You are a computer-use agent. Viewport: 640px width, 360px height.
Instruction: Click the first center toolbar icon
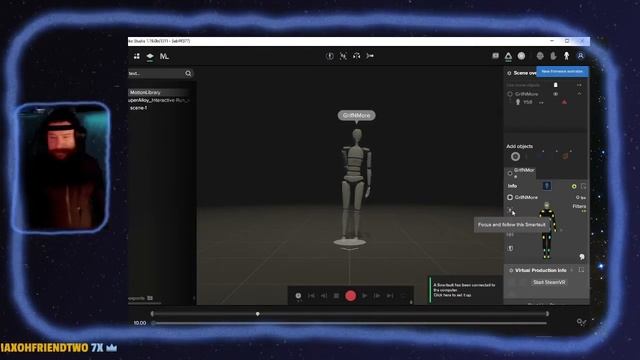tap(330, 56)
